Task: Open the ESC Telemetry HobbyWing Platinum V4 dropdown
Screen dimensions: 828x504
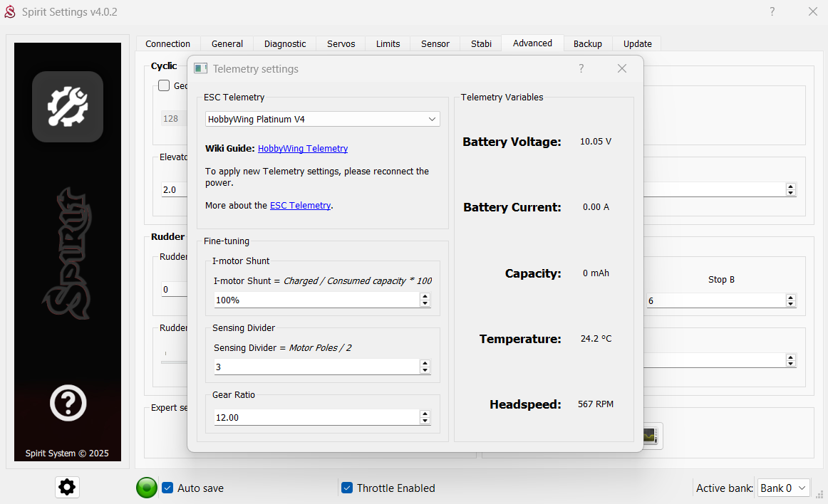Action: click(322, 119)
